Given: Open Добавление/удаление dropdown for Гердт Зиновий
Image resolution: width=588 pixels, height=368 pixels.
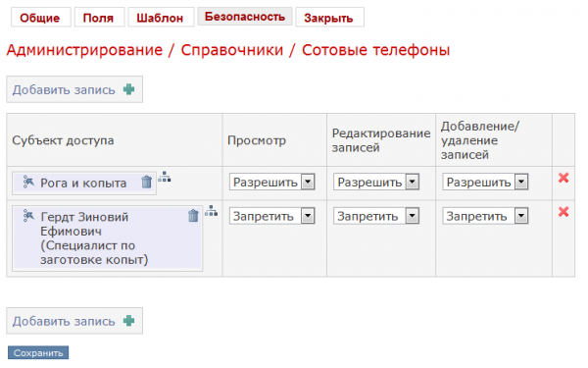Looking at the screenshot, I should [x=485, y=216].
